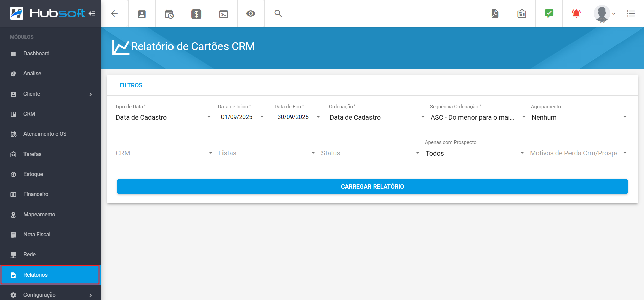Open the Tipo de Data dropdown
This screenshot has width=644, height=300.
[x=164, y=117]
